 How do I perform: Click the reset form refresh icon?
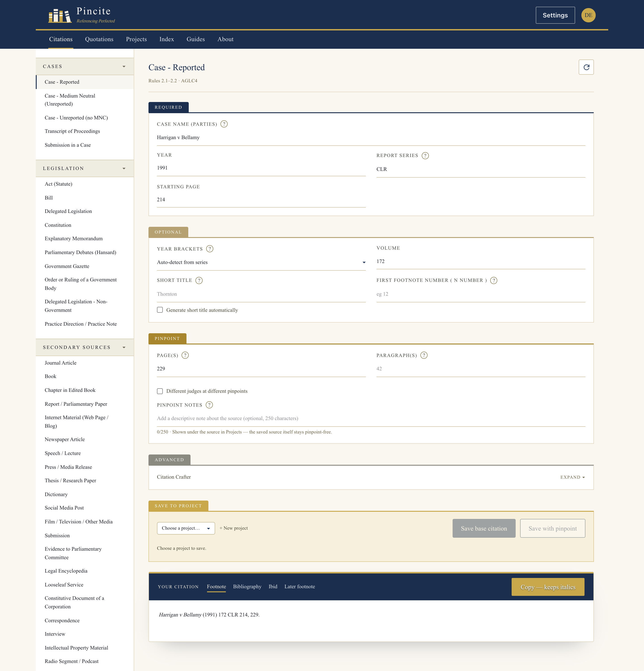pos(586,67)
